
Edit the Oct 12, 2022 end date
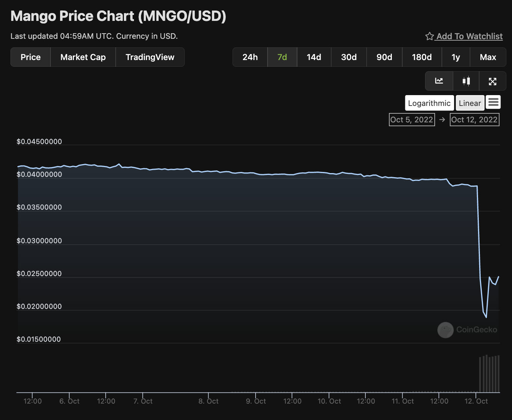click(x=474, y=120)
